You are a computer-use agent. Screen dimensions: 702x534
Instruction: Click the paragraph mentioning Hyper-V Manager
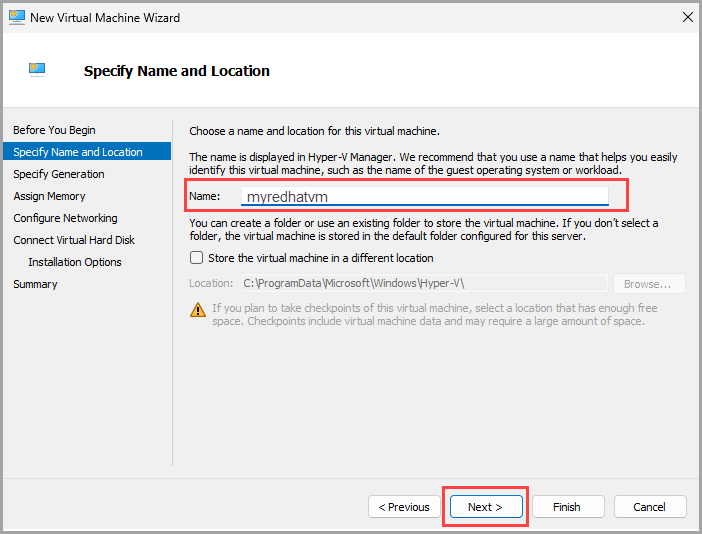tap(433, 163)
